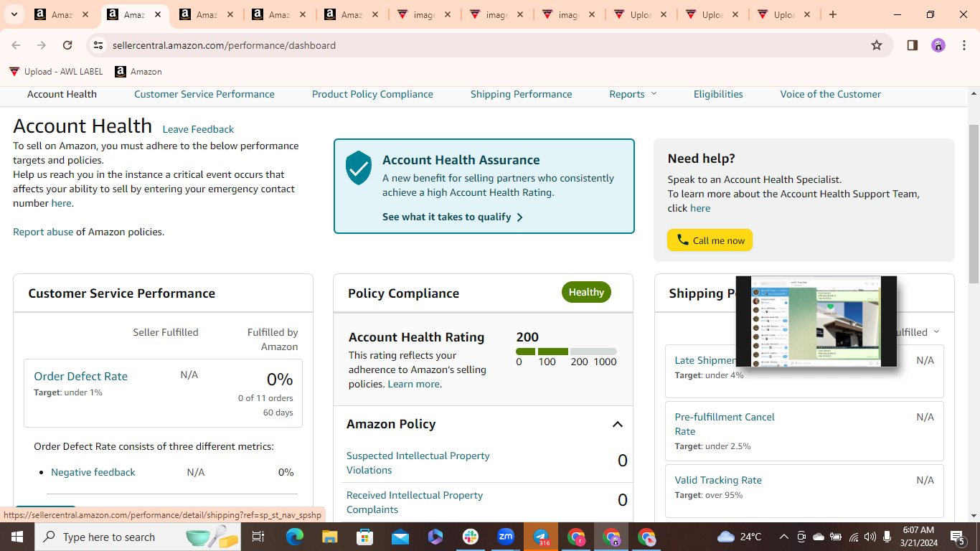The width and height of the screenshot is (980, 551).
Task: Open the weather widget showing 24°C
Action: click(740, 537)
